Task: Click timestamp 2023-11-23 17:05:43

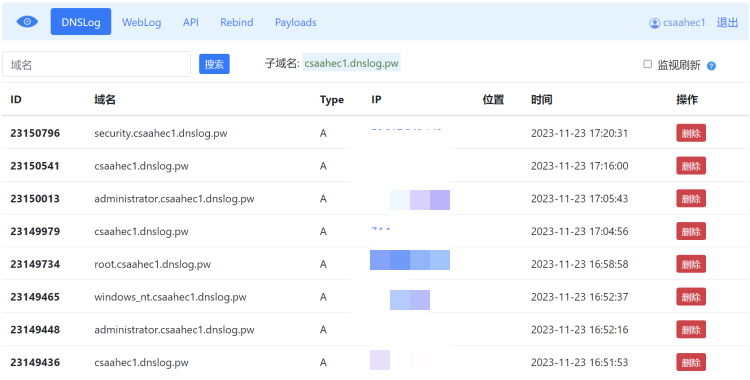Action: tap(579, 199)
